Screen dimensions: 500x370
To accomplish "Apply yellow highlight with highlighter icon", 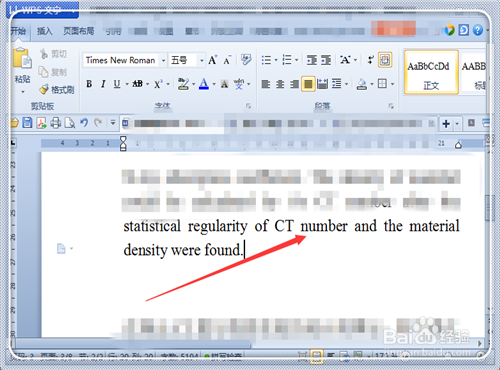I will 183,84.
